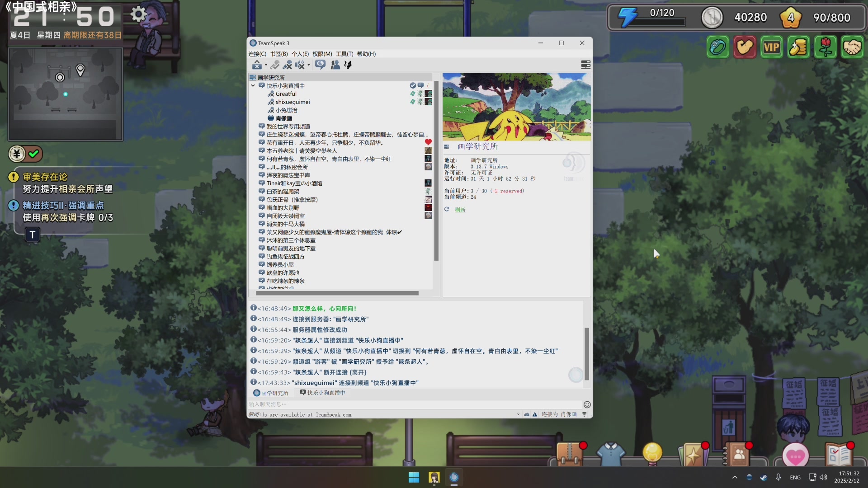Click the red rose icon in game
This screenshot has width=868, height=488.
(x=826, y=47)
